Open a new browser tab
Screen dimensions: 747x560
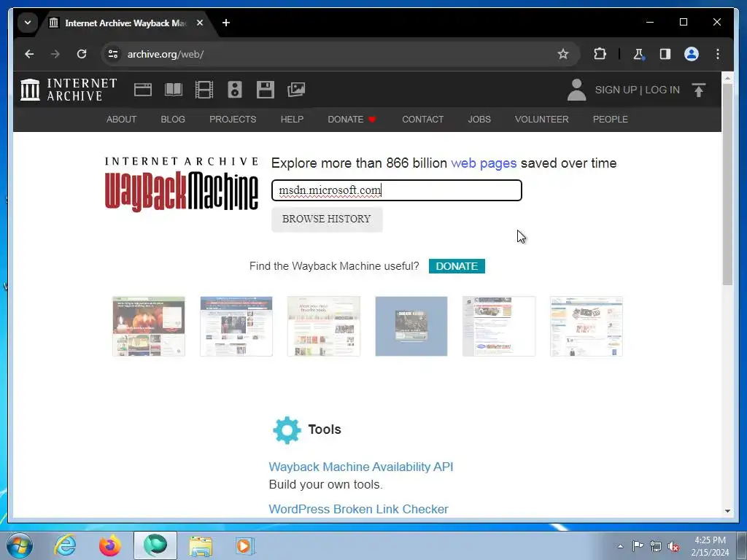(226, 23)
